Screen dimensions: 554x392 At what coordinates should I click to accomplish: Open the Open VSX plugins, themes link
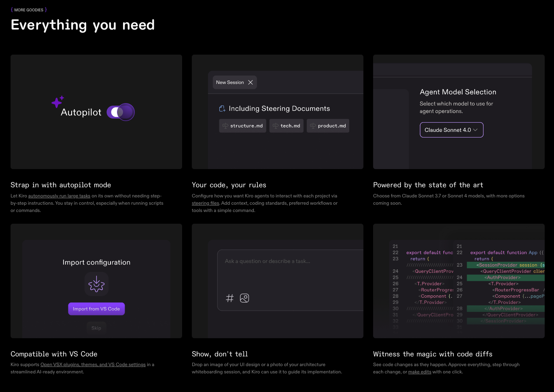(93, 364)
